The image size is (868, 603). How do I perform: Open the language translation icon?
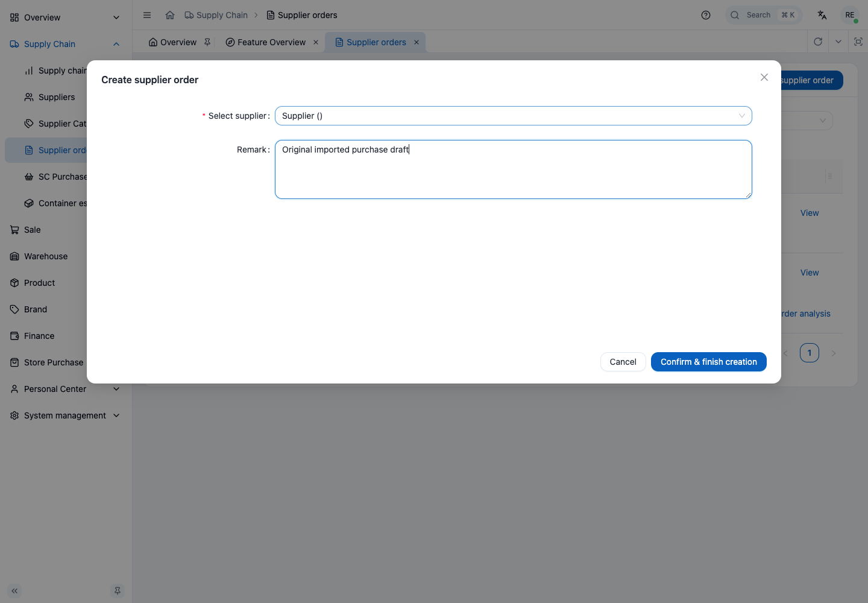[822, 15]
